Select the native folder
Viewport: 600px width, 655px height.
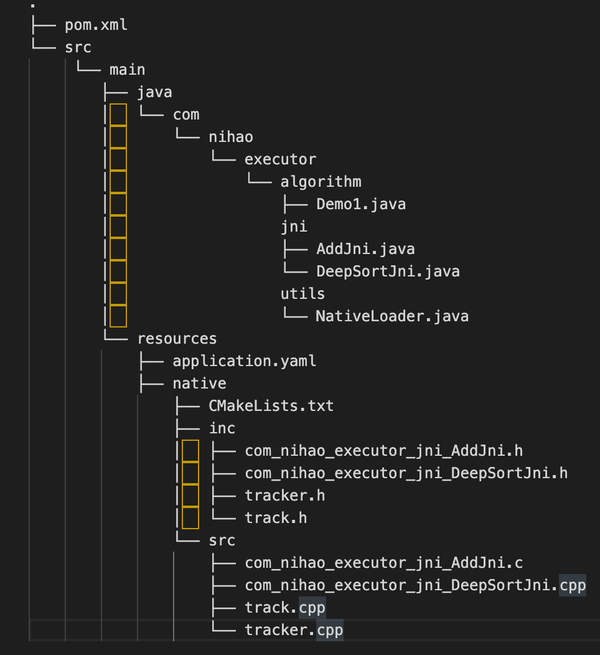click(x=199, y=383)
